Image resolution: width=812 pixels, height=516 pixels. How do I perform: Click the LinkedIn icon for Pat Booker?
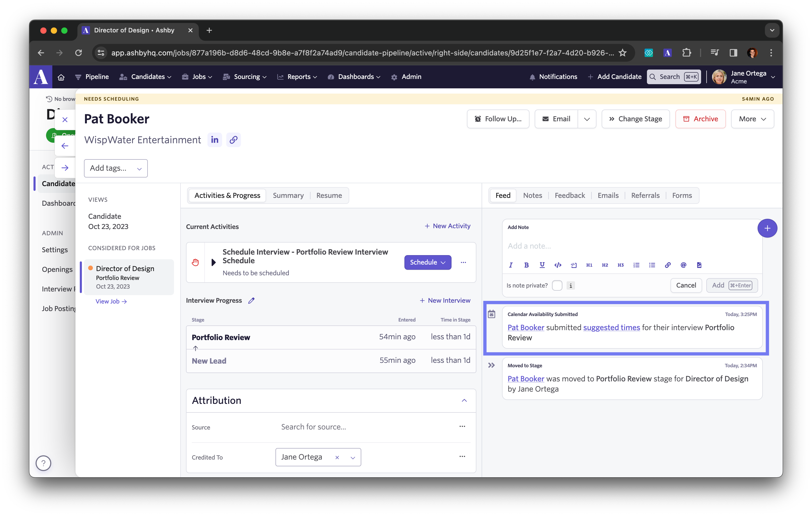click(x=215, y=140)
